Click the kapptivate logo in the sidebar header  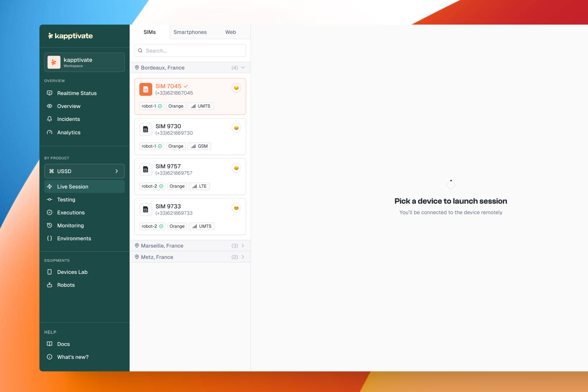(70, 36)
